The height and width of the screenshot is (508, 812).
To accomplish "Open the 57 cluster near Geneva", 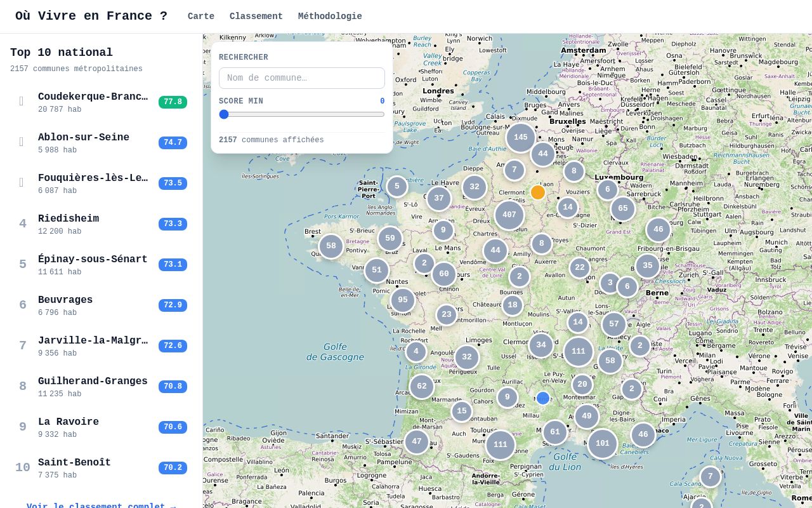I will pos(614,324).
